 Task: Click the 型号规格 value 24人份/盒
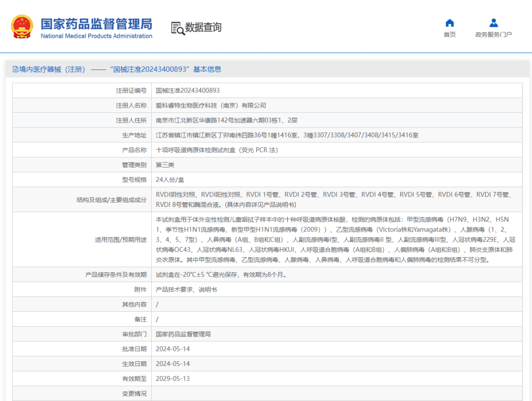click(x=170, y=180)
